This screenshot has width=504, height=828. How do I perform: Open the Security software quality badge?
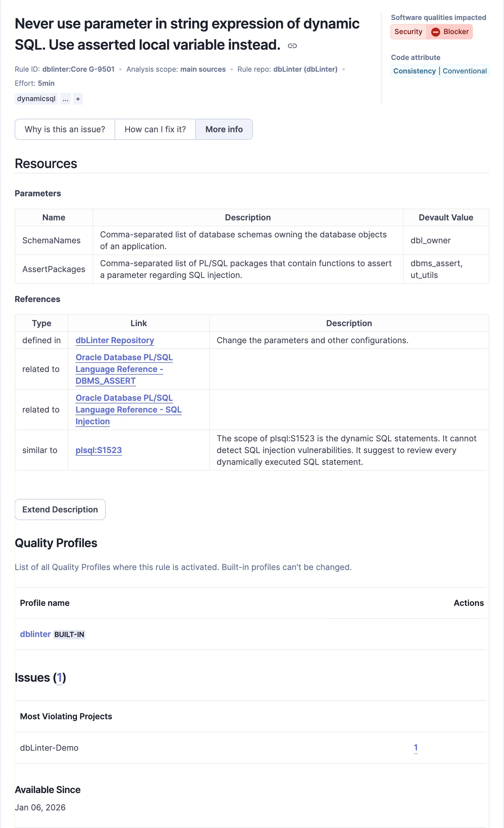[408, 32]
